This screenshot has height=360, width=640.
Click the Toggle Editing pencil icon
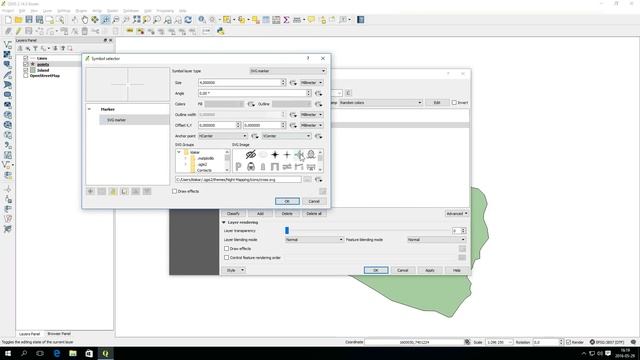pos(18,31)
